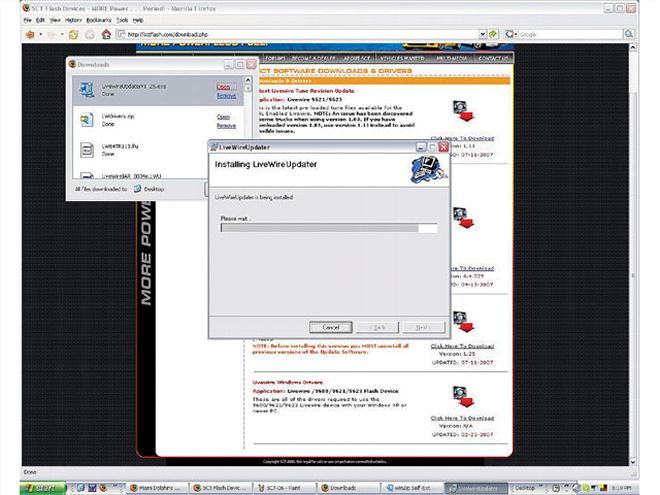Open the Firefox View menu
This screenshot has width=660, height=495.
click(x=55, y=20)
